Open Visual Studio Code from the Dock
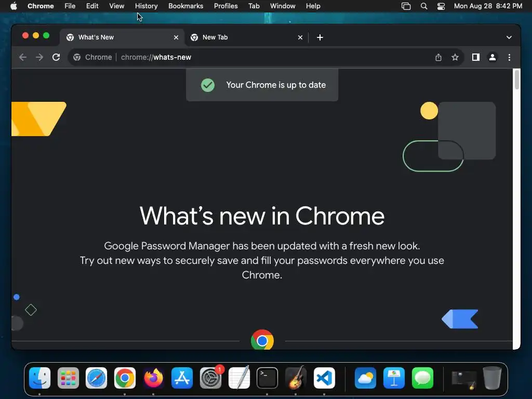 click(324, 378)
